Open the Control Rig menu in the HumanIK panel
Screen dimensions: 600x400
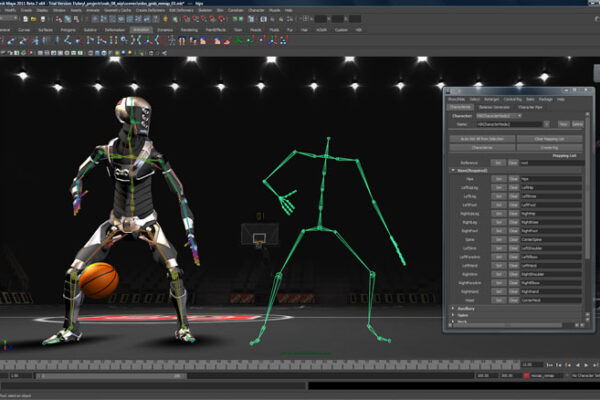coord(512,99)
